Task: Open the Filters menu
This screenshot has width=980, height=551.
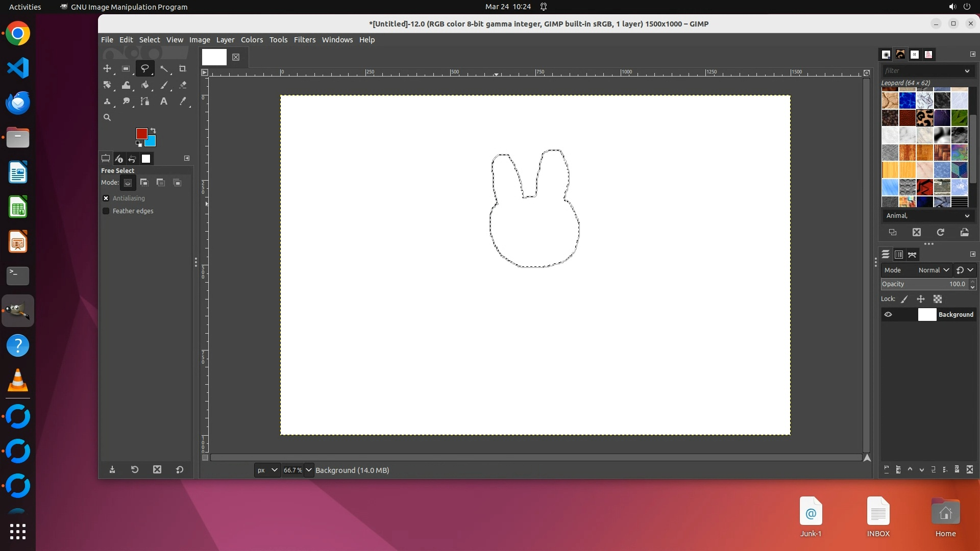Action: pyautogui.click(x=304, y=40)
